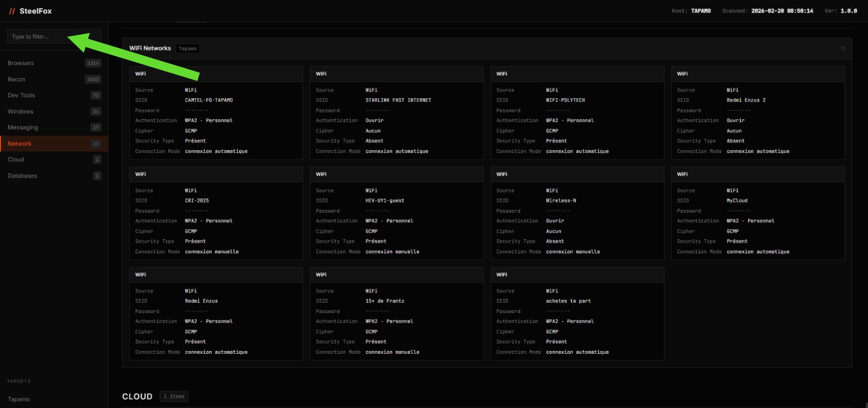The width and height of the screenshot is (868, 408).
Task: Click the masked password of WIFI-POLYTECH
Action: point(558,110)
